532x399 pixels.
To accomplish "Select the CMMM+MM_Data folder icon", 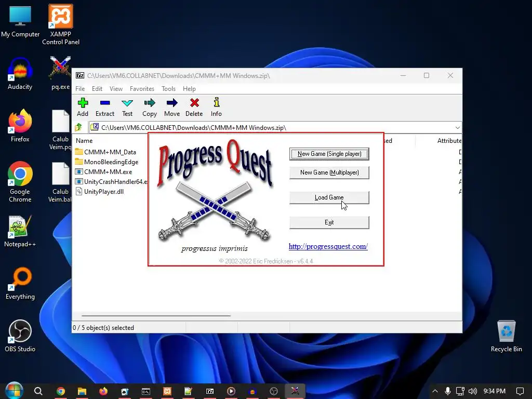I will click(79, 152).
